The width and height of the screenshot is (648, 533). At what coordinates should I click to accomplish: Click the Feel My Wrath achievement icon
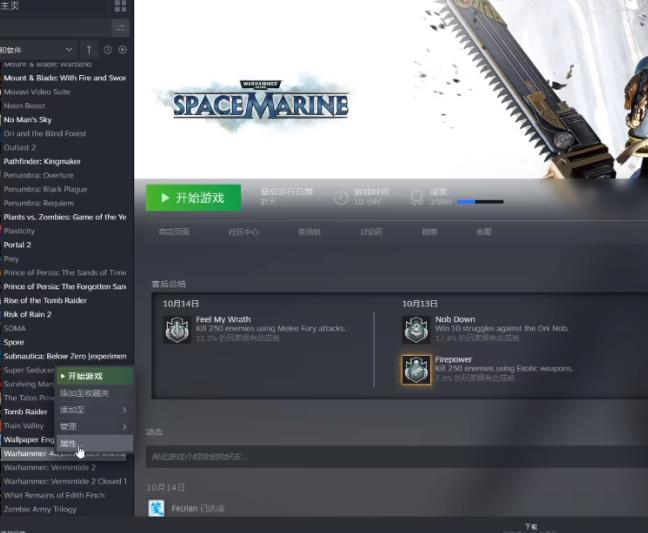pyautogui.click(x=177, y=329)
